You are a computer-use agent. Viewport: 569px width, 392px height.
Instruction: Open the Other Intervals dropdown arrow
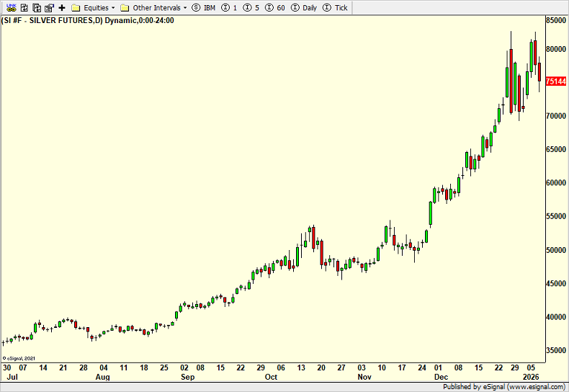tap(185, 7)
